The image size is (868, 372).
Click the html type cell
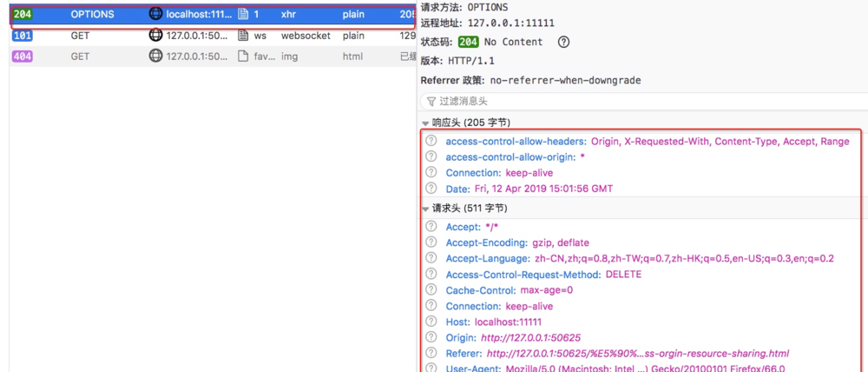[x=352, y=56]
